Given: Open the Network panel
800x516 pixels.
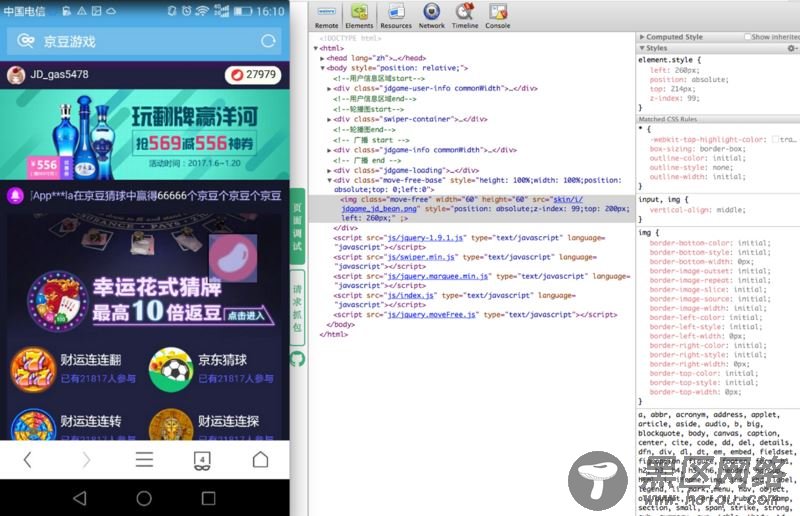Looking at the screenshot, I should point(432,16).
